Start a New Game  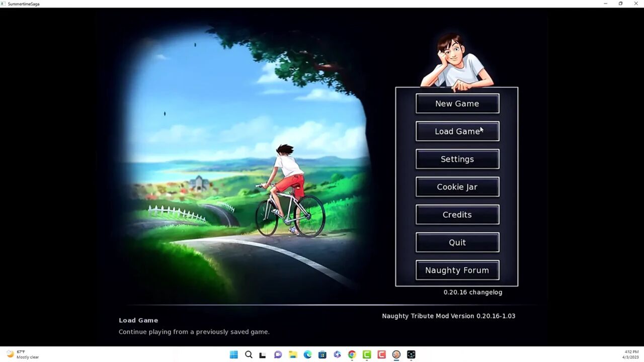[457, 104]
